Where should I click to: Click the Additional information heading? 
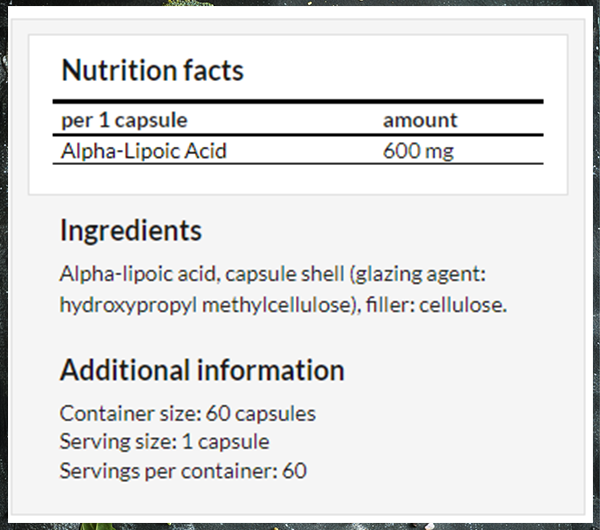click(202, 370)
